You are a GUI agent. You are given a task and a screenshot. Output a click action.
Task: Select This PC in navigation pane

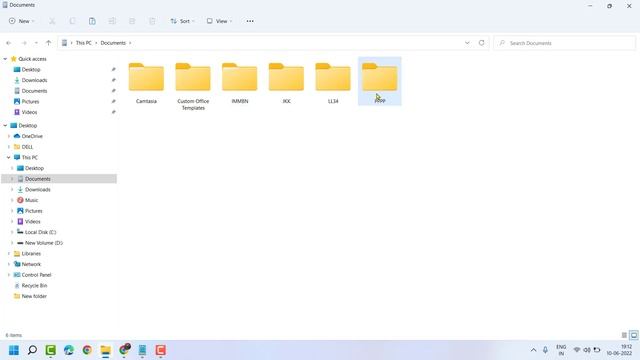coord(29,157)
